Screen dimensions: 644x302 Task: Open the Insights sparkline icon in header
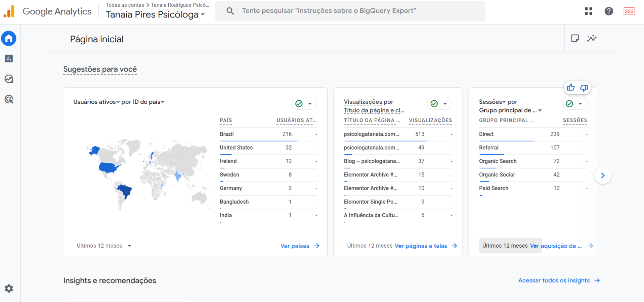coord(592,38)
